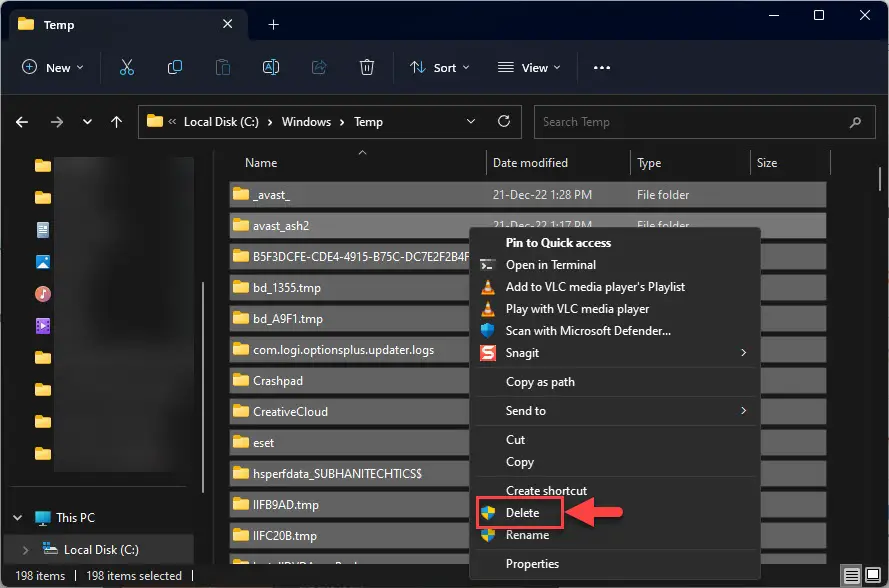889x588 pixels.
Task: Click the search magnifier icon
Action: pyautogui.click(x=855, y=122)
